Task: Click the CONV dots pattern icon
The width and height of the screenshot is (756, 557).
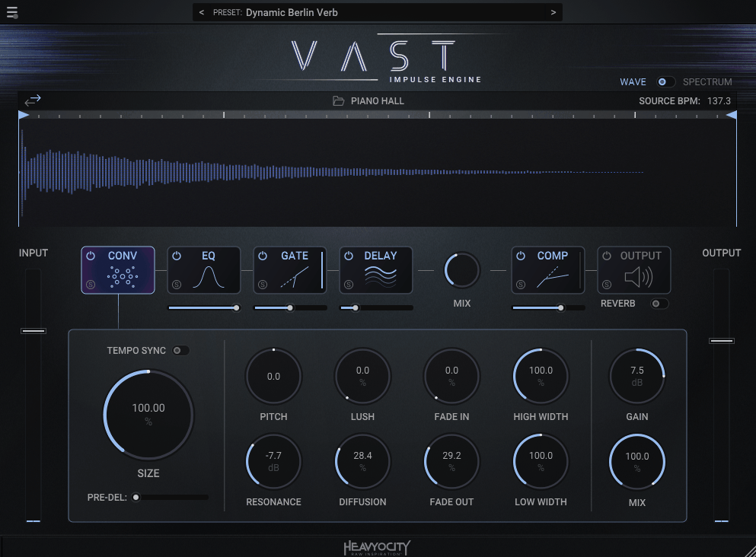Action: pyautogui.click(x=123, y=277)
